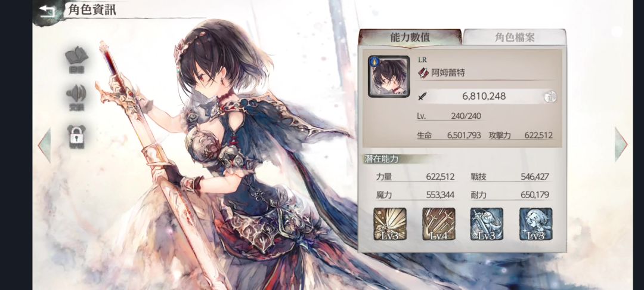Open the first skill icon labeled Lv3
Screen dimensions: 644x290
[x=390, y=224]
